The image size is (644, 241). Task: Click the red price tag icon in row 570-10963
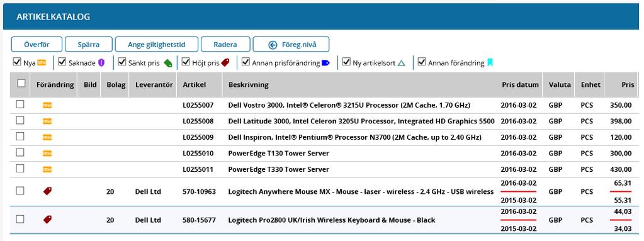tap(48, 191)
